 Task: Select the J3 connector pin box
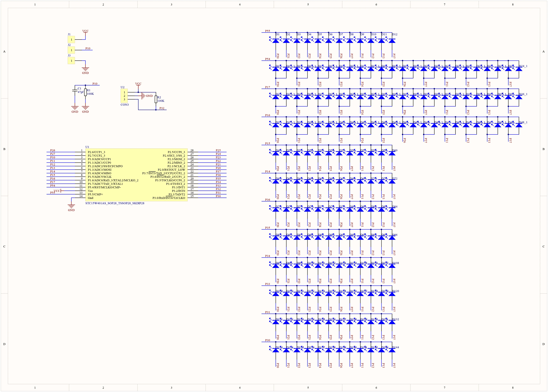click(71, 61)
